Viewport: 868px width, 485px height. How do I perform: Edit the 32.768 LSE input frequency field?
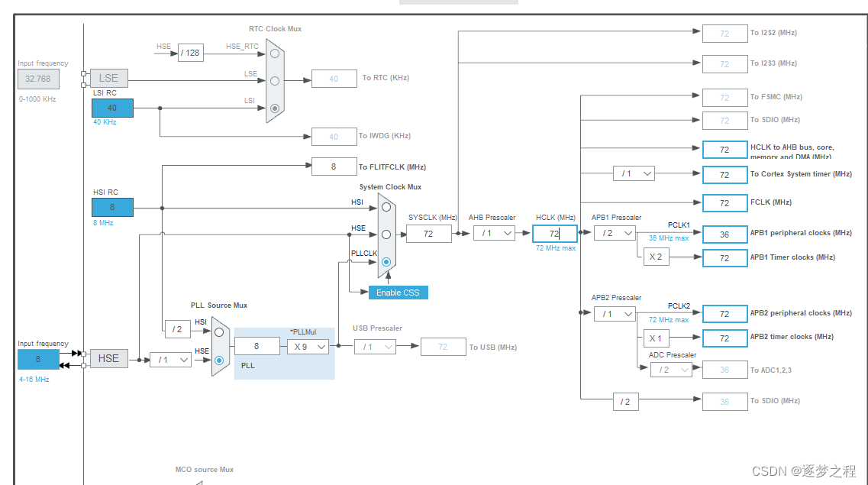(38, 79)
